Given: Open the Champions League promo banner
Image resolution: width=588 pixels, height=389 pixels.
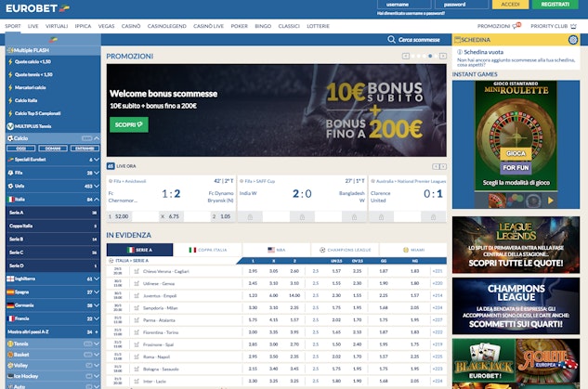Looking at the screenshot, I should tap(516, 305).
